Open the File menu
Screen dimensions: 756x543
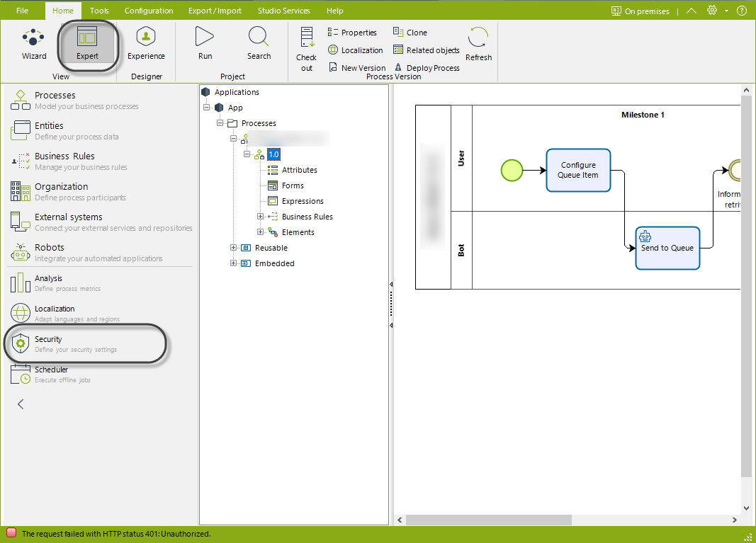click(x=22, y=11)
